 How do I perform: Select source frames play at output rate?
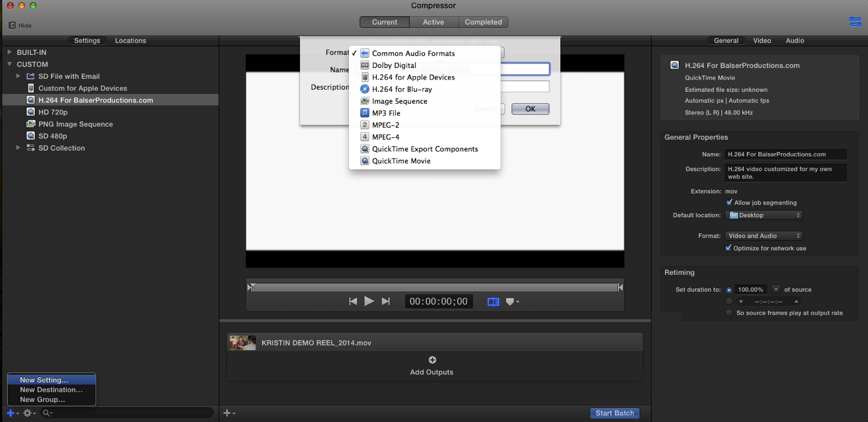pos(729,313)
